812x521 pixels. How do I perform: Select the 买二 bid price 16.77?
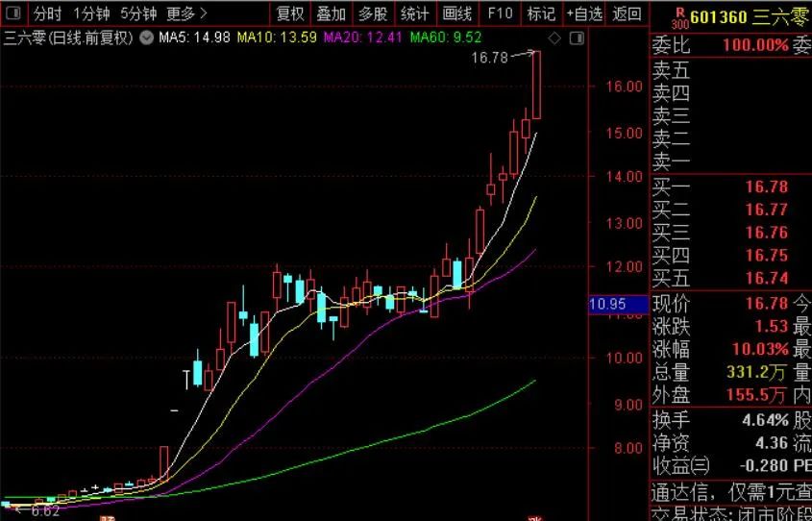[x=767, y=210]
